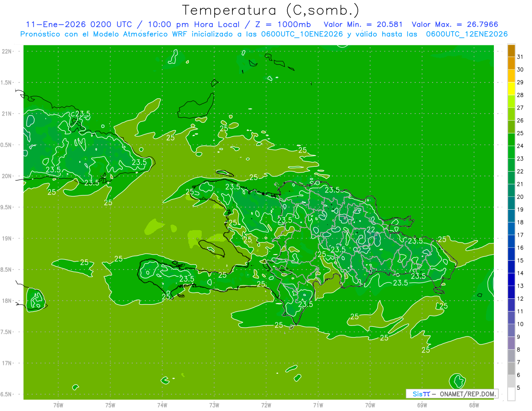532x411 pixels.
Task: Click the white legend swatch below 5
Action: click(511, 394)
